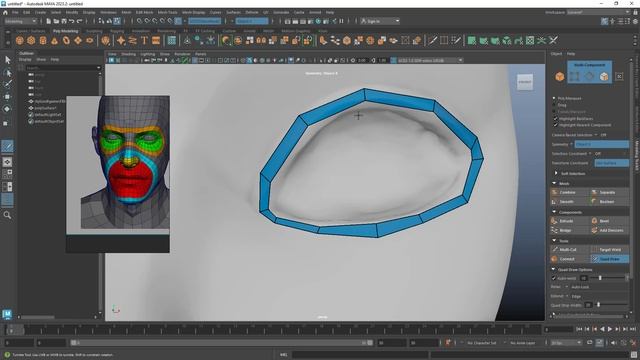Open the Mesh Tools menu
Viewport: 640px width, 360px height.
pos(167,13)
